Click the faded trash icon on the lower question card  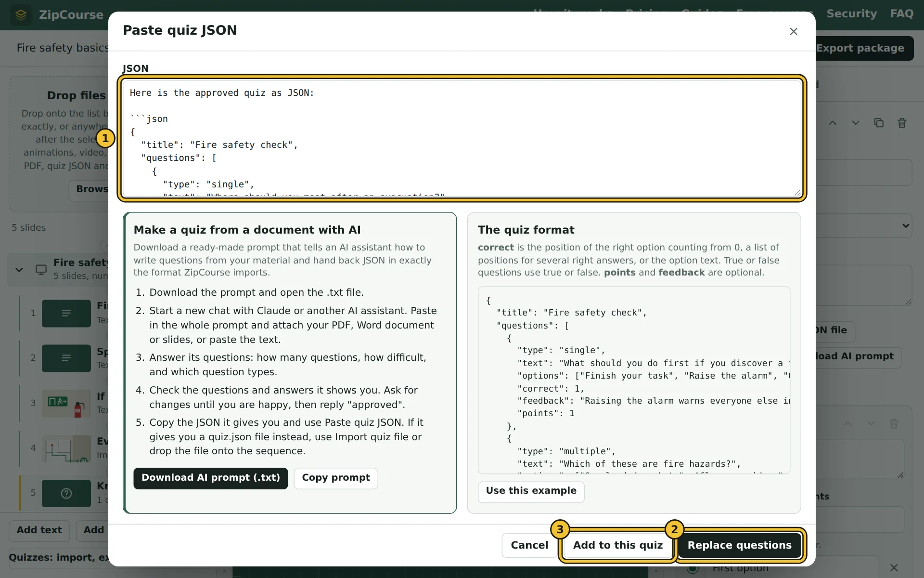tap(894, 423)
